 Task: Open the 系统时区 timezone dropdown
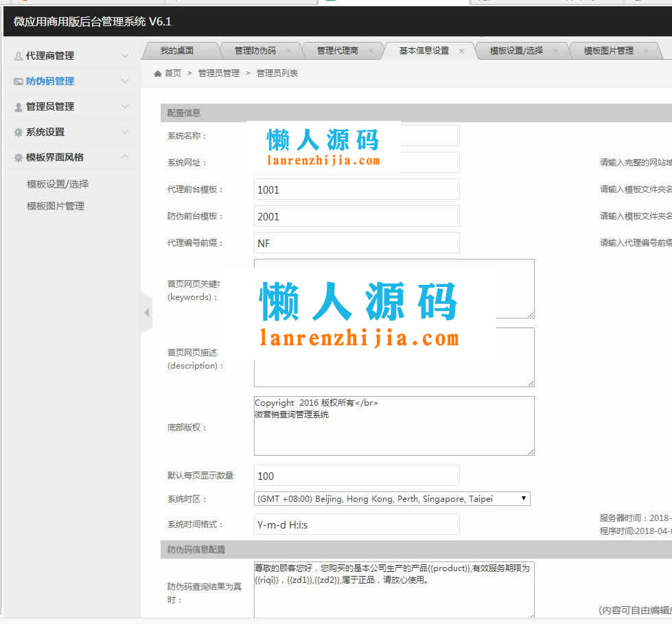click(x=392, y=499)
